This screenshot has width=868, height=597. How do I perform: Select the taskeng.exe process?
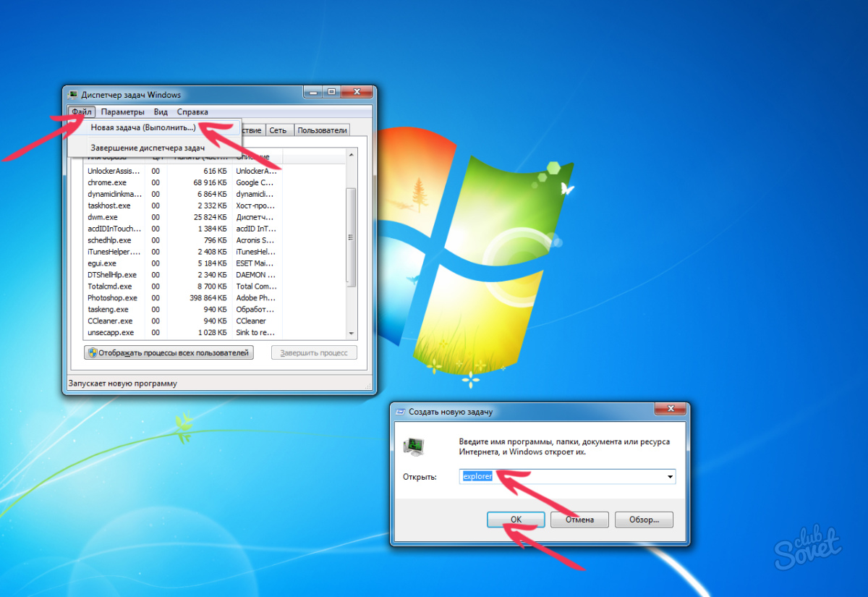tap(215, 309)
